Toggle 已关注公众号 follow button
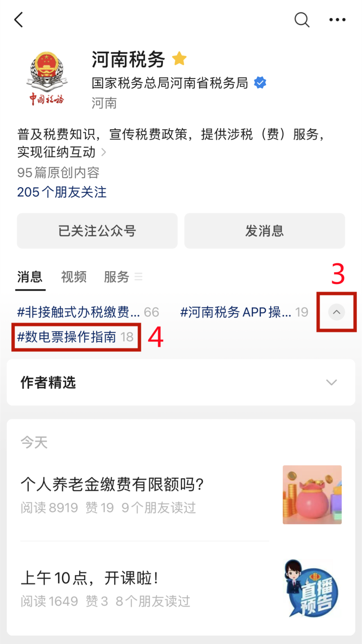Image resolution: width=362 pixels, height=644 pixels. point(97,231)
